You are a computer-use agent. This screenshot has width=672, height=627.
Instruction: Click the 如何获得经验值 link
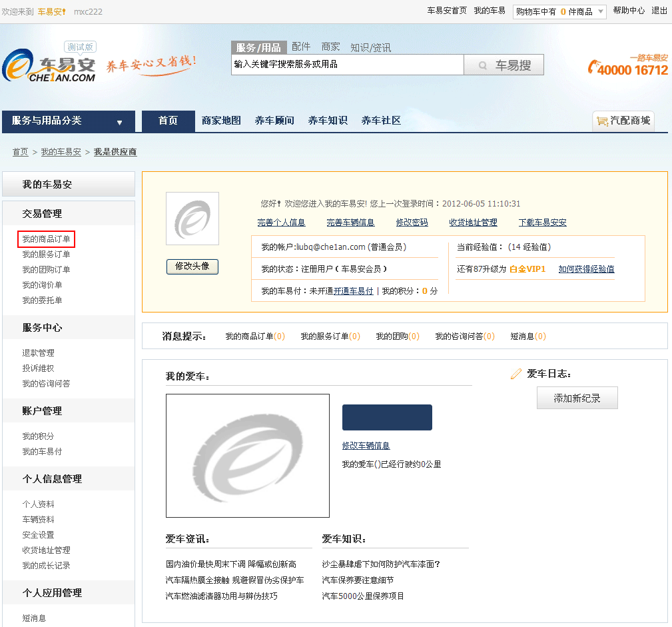[x=586, y=269]
